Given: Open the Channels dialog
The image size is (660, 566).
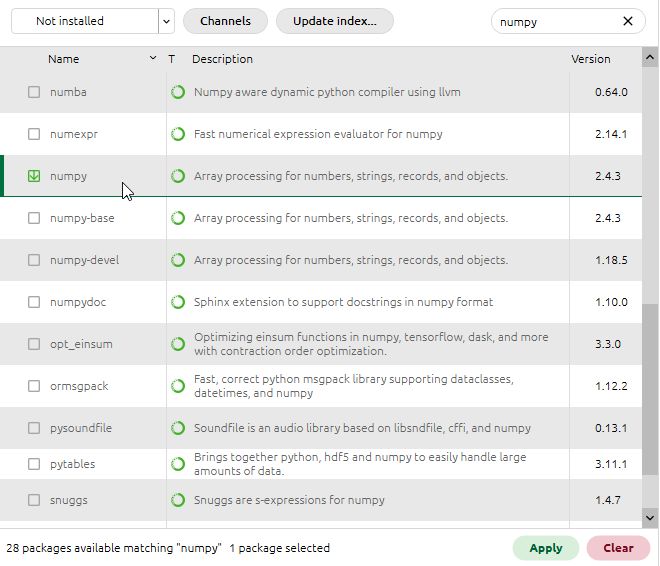Looking at the screenshot, I should [225, 21].
